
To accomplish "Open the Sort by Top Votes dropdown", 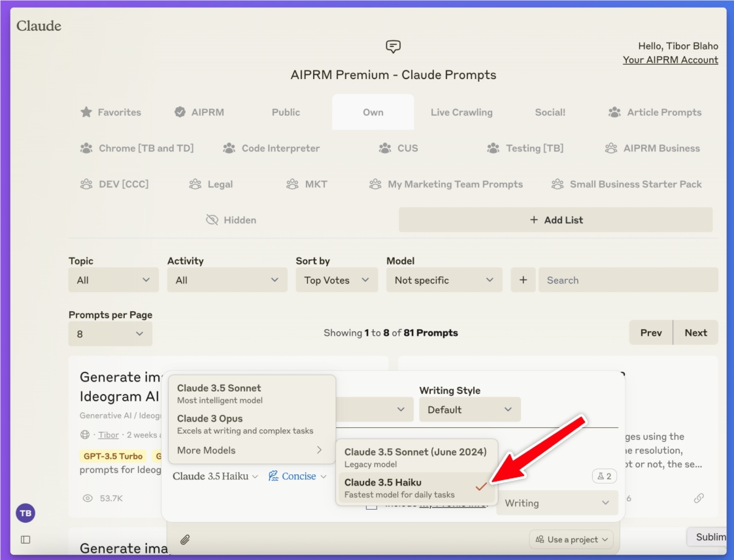I will coord(337,280).
